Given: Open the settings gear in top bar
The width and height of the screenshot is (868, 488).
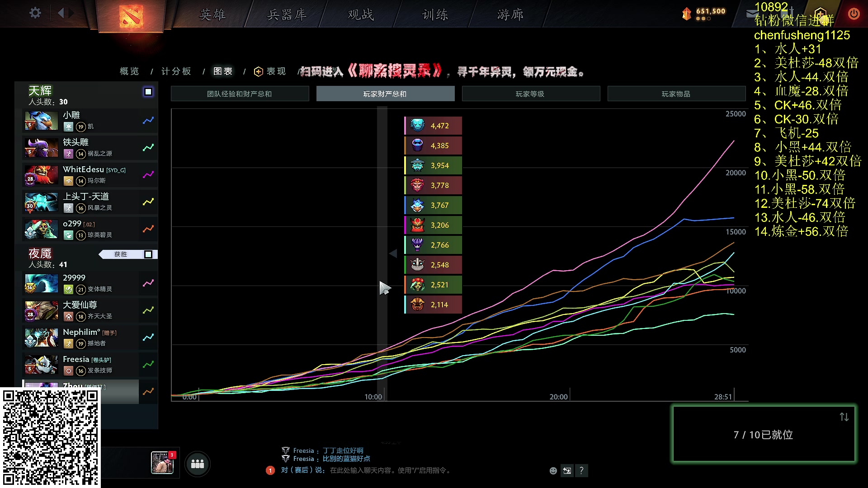Looking at the screenshot, I should [35, 13].
